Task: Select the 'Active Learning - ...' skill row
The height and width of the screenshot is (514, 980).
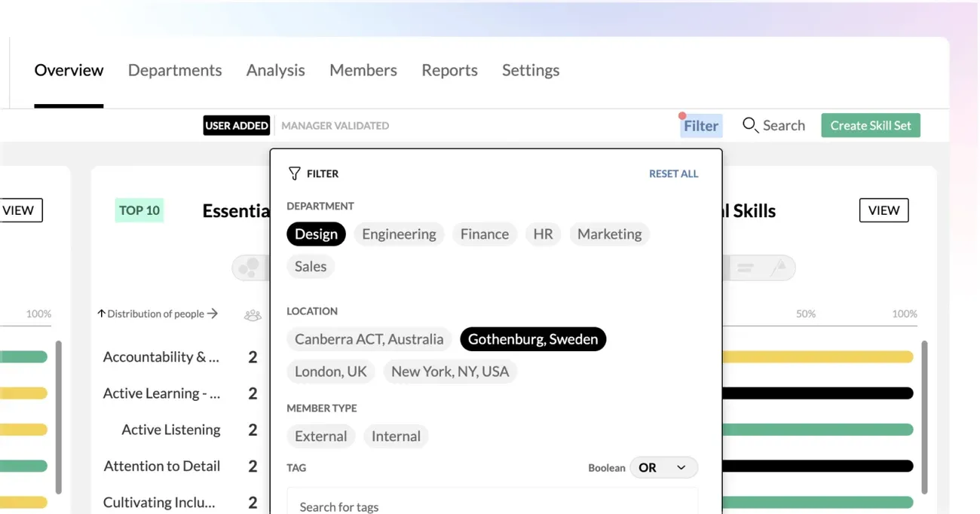Action: tap(161, 393)
